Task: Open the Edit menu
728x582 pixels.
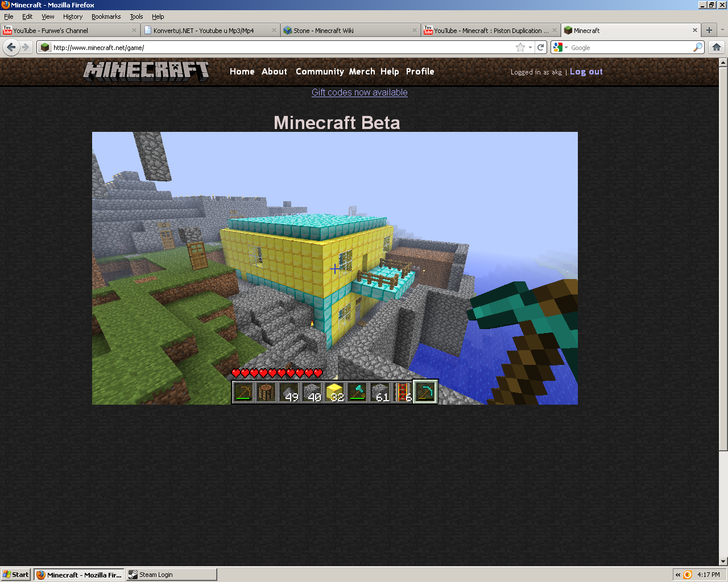Action: pos(27,16)
